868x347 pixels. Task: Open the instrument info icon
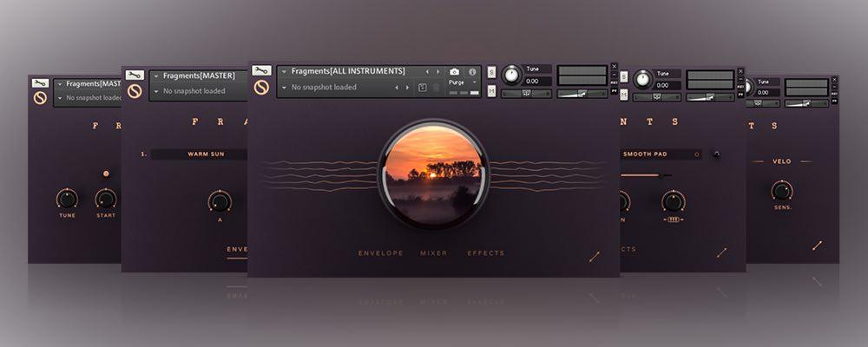coord(473,71)
